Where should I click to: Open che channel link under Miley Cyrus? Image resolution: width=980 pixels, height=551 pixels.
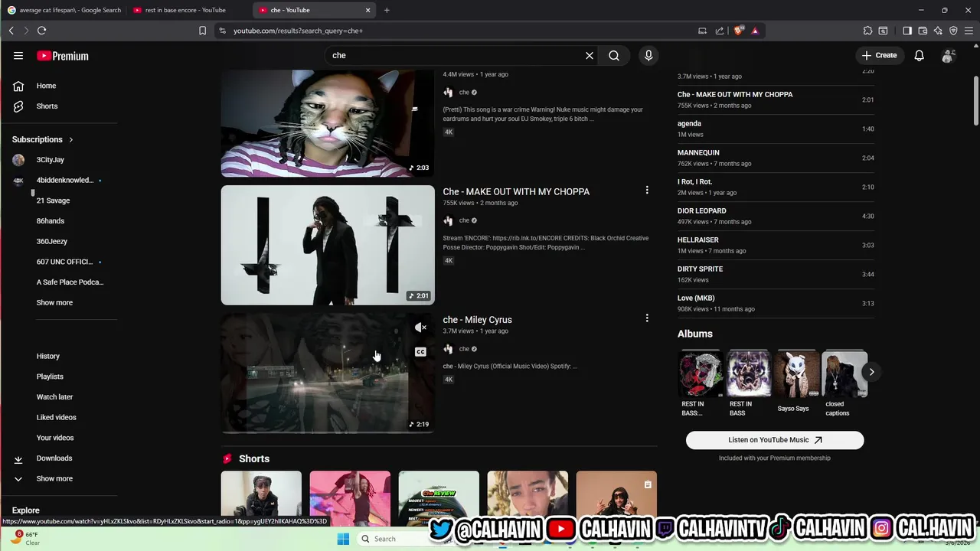pos(464,349)
